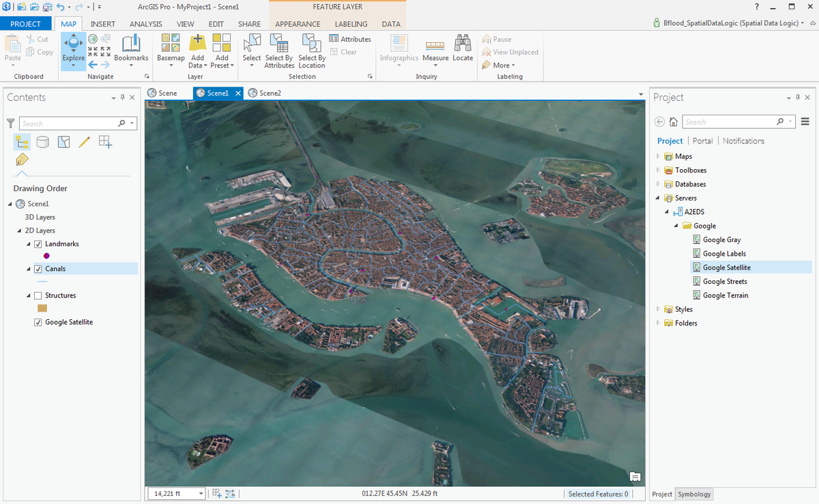This screenshot has height=504, width=819.
Task: Open the Attributes pane
Action: [350, 39]
